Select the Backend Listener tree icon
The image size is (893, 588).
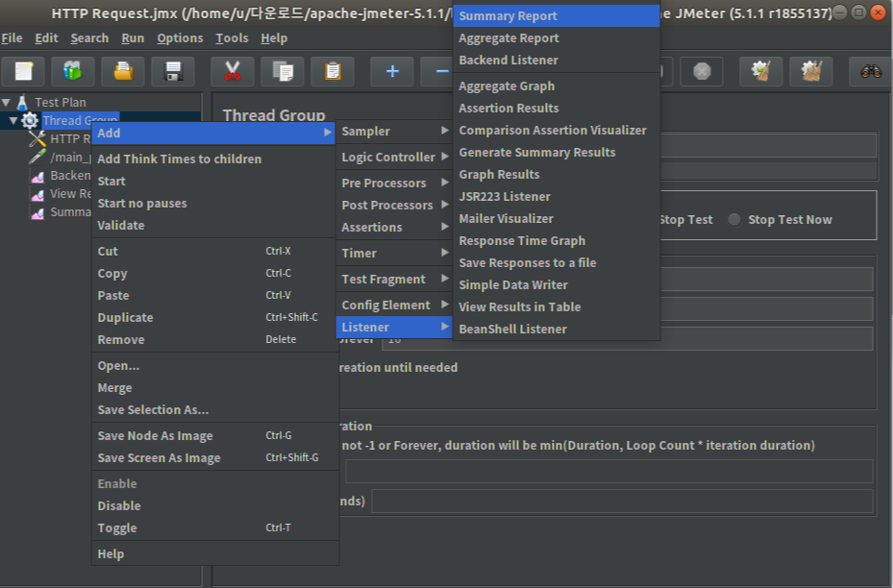37,176
